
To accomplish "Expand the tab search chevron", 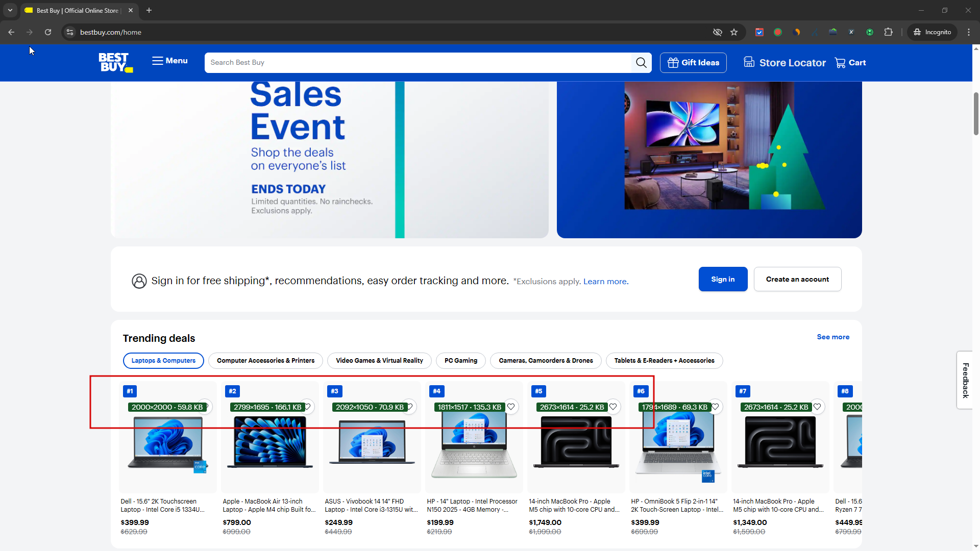I will click(x=10, y=10).
